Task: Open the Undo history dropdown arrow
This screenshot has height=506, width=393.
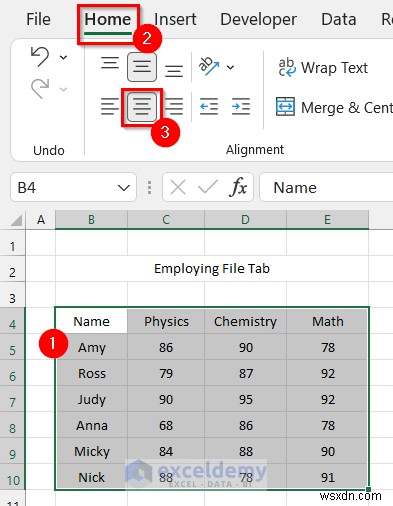Action: pos(63,57)
